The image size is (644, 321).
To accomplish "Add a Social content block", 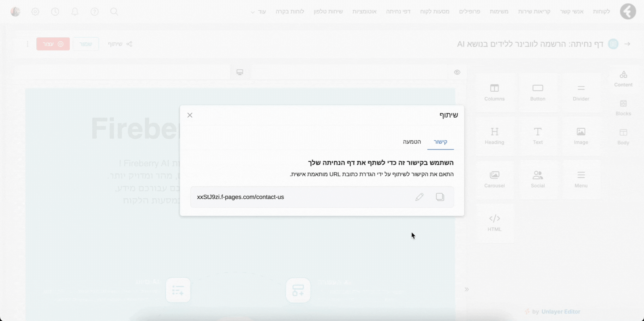I will [x=538, y=179].
